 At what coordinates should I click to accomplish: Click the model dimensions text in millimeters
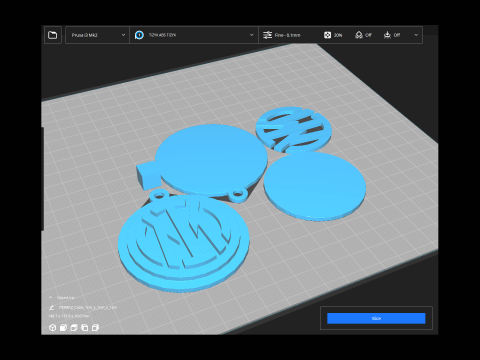(69, 316)
